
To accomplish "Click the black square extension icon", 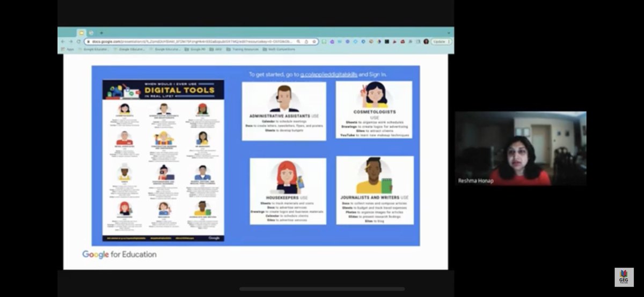I will [x=387, y=41].
